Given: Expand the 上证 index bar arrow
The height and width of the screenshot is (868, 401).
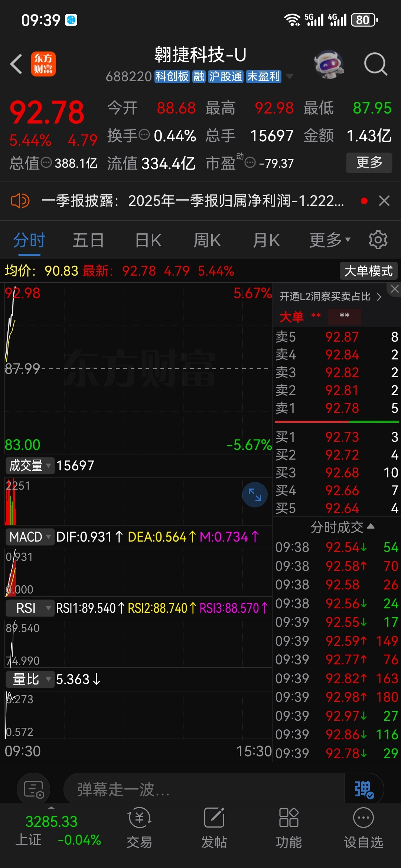Looking at the screenshot, I should click(52, 808).
